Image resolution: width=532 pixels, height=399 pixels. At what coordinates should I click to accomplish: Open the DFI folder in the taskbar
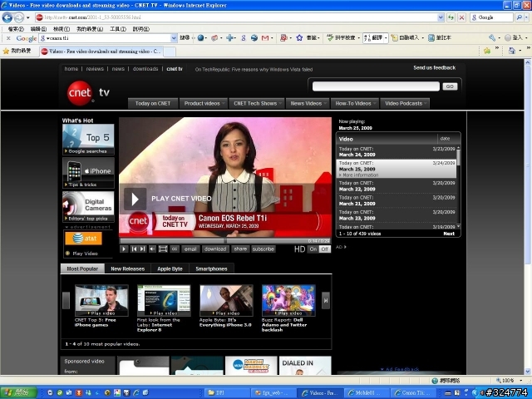click(x=227, y=392)
